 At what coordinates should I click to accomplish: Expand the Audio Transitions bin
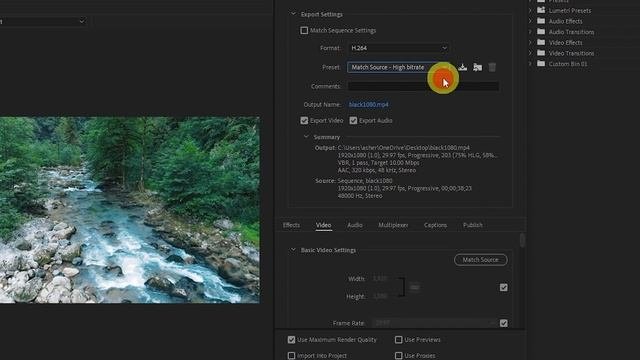tap(530, 31)
